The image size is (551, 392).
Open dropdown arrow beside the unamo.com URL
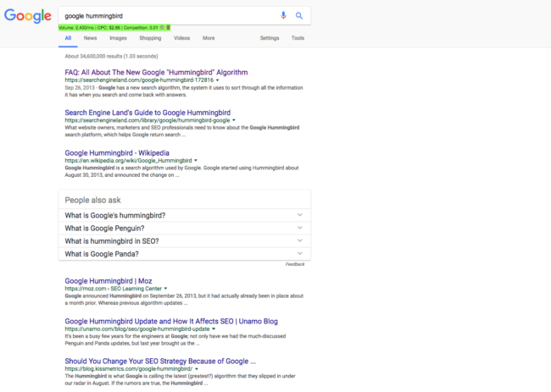[214, 329]
